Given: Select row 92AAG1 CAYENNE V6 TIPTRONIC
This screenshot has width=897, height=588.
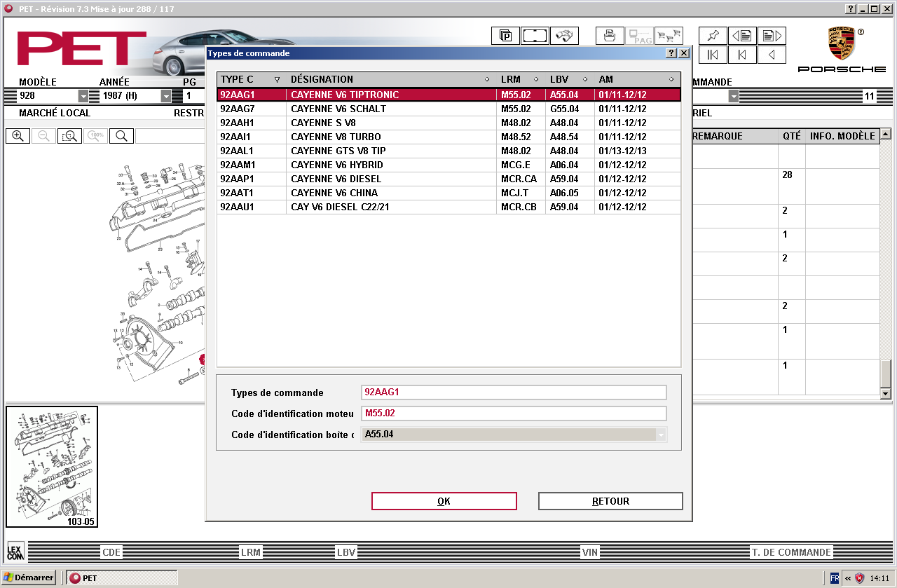Looking at the screenshot, I should 448,95.
